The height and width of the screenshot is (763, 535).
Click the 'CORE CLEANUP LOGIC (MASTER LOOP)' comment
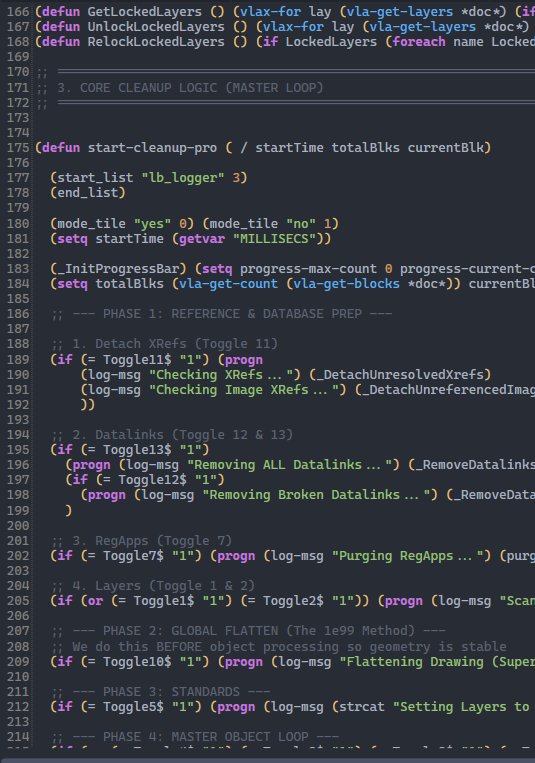coord(202,88)
